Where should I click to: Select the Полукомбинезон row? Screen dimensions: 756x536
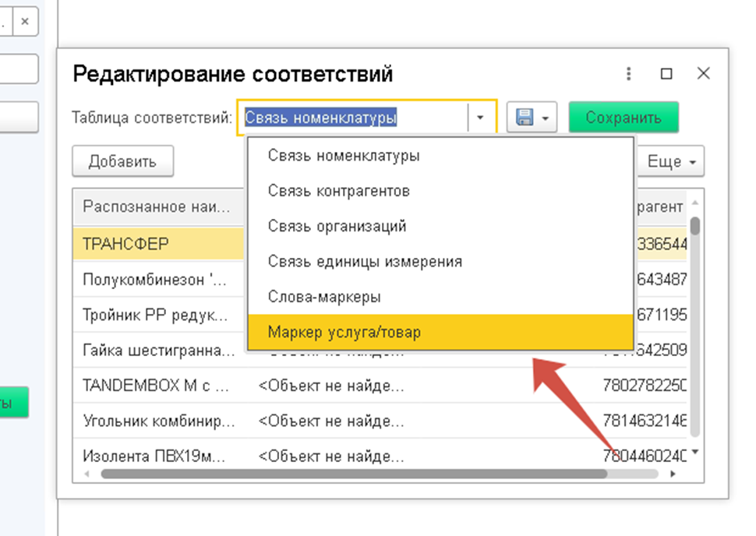pos(159,279)
